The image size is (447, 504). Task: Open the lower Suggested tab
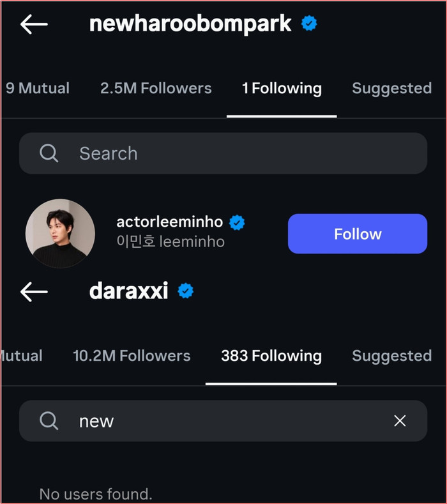391,356
